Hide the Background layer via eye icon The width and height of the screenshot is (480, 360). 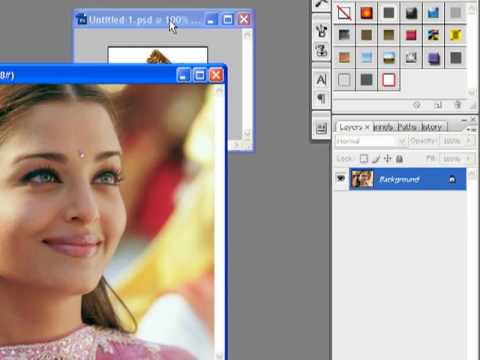pos(341,179)
